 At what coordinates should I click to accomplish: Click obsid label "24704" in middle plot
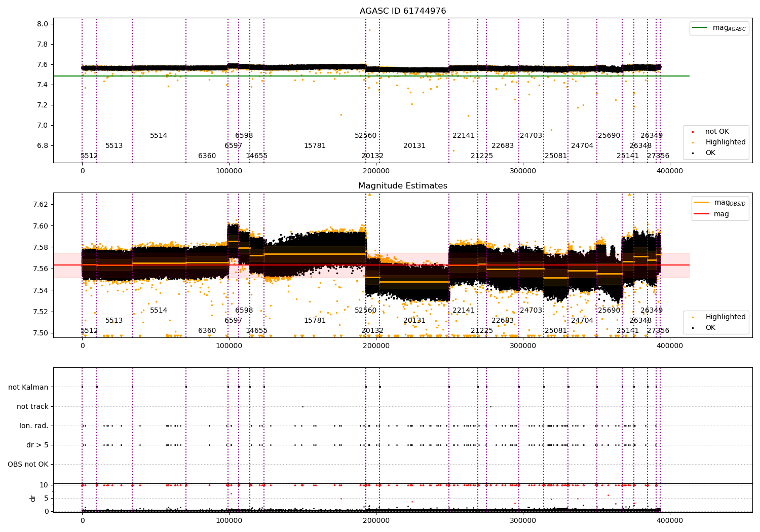click(x=582, y=321)
